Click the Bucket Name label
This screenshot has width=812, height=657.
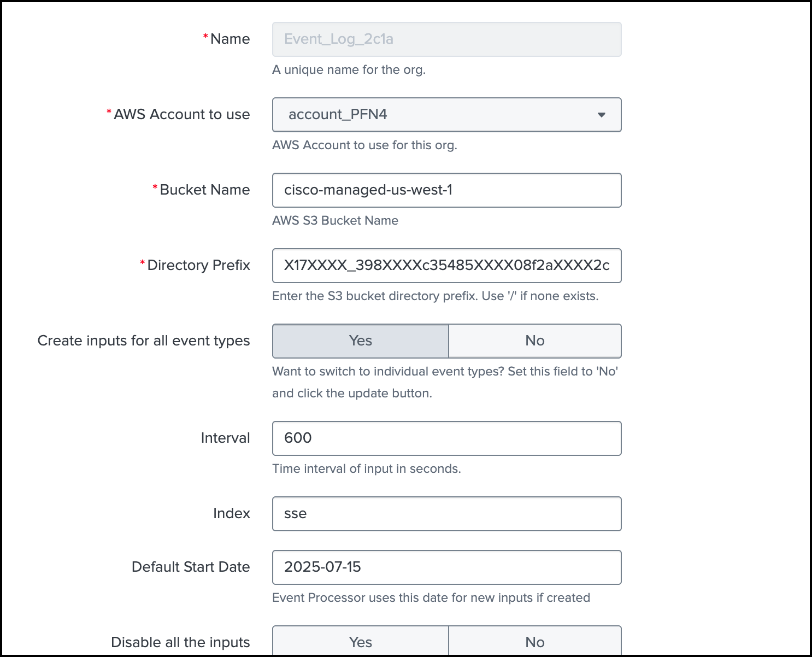(204, 190)
